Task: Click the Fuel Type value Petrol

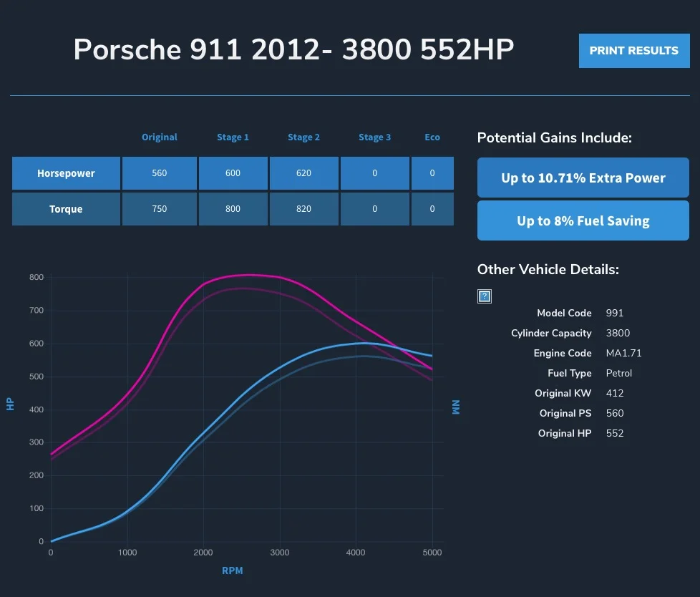Action: 618,373
